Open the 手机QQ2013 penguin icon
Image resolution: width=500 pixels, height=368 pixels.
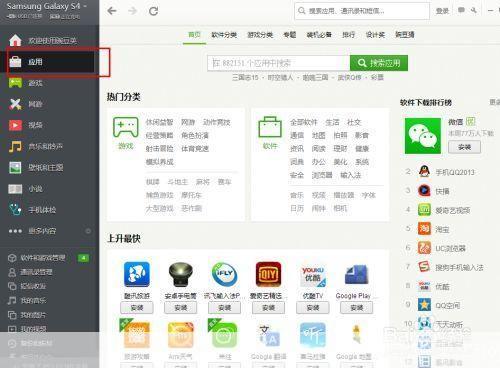pyautogui.click(x=424, y=172)
